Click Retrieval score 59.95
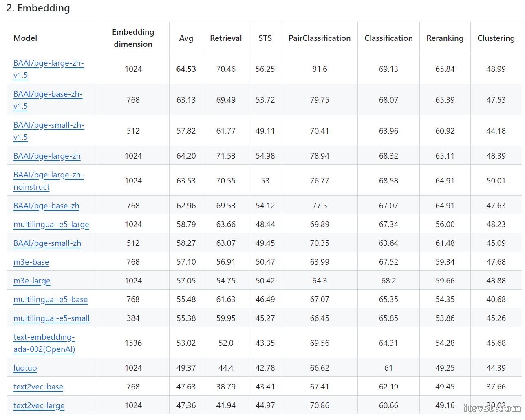The height and width of the screenshot is (420, 525). 226,318
